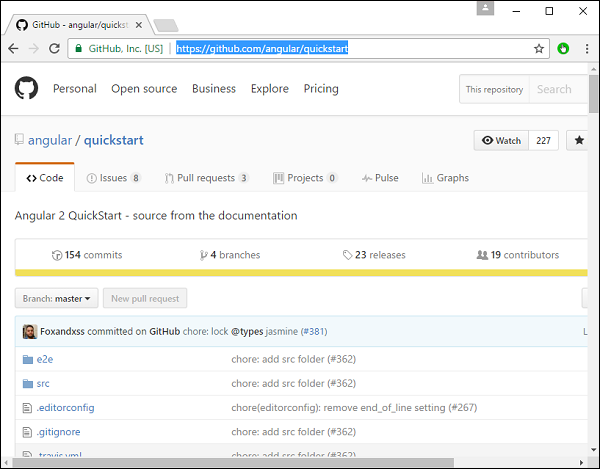Open editorconfig remove end_of_line commit message

(x=354, y=408)
